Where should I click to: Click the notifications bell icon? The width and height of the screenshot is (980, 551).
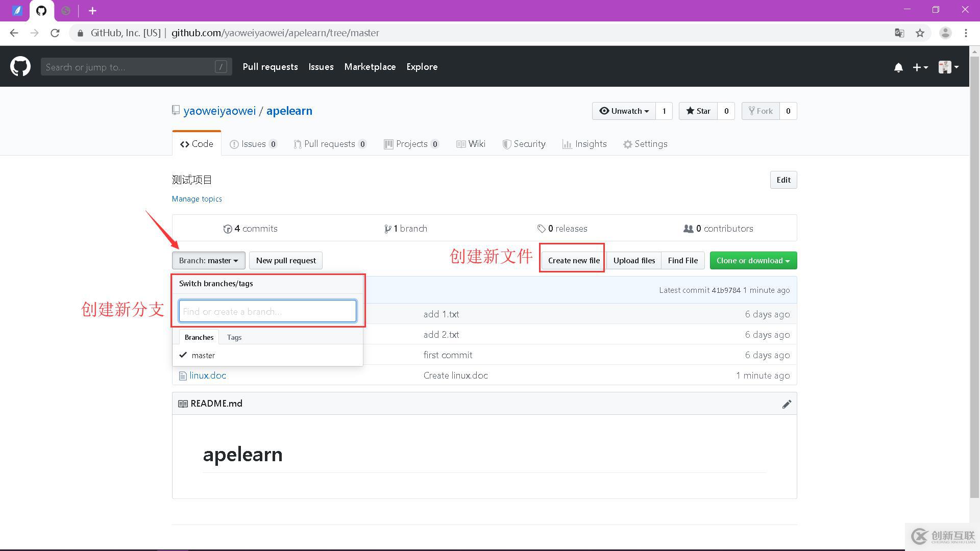[x=898, y=67]
